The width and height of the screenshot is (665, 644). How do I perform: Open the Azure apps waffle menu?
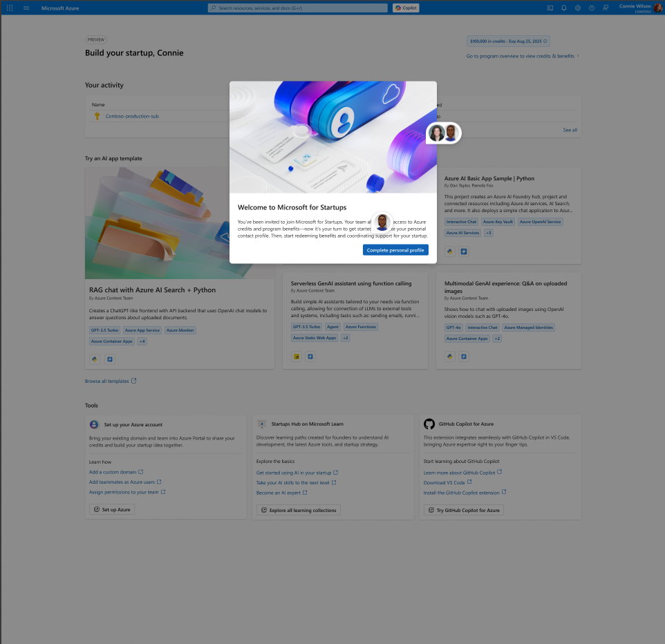click(10, 8)
